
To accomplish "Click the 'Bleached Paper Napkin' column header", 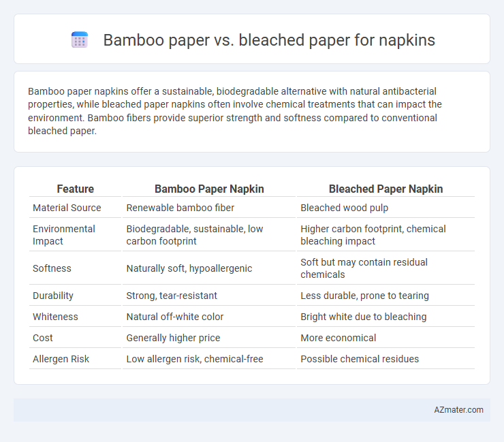I will (x=385, y=189).
